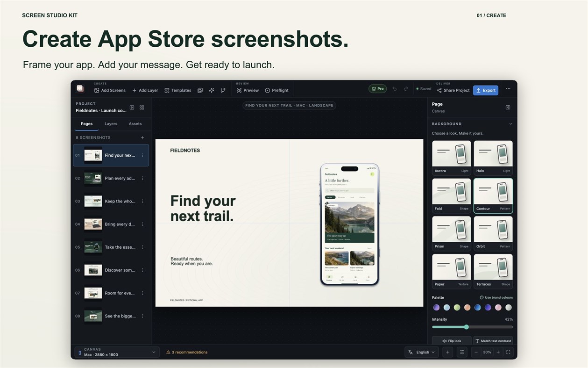Choose the Orbit pattern background
Viewport: 588px width, 368px height.
[493, 233]
